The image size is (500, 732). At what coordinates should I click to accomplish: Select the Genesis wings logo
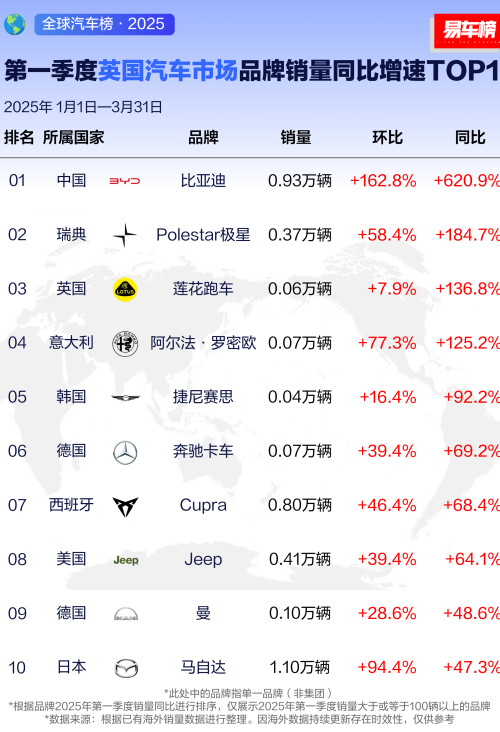[x=125, y=398]
